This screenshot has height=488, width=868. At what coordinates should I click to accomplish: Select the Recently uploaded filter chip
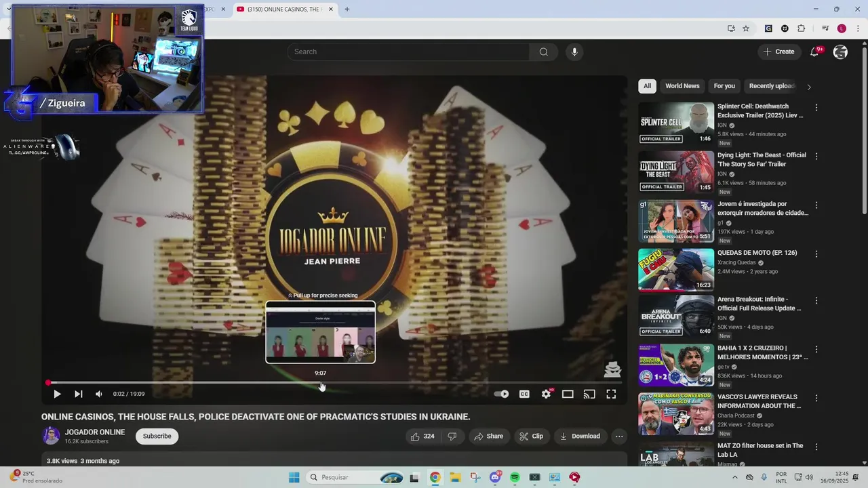pos(772,86)
